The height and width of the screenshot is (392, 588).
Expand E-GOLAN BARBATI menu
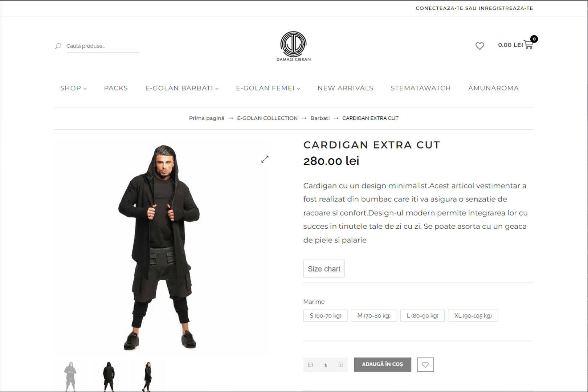pos(182,88)
